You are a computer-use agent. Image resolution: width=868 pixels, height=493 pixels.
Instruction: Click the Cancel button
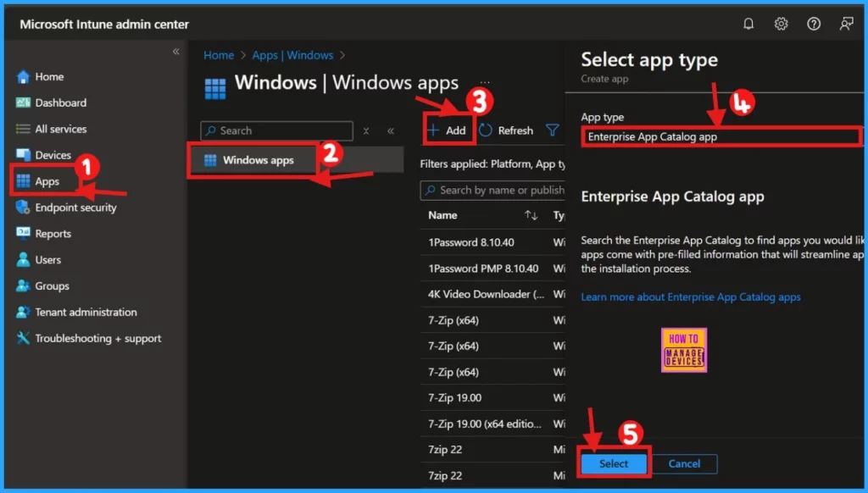[684, 463]
